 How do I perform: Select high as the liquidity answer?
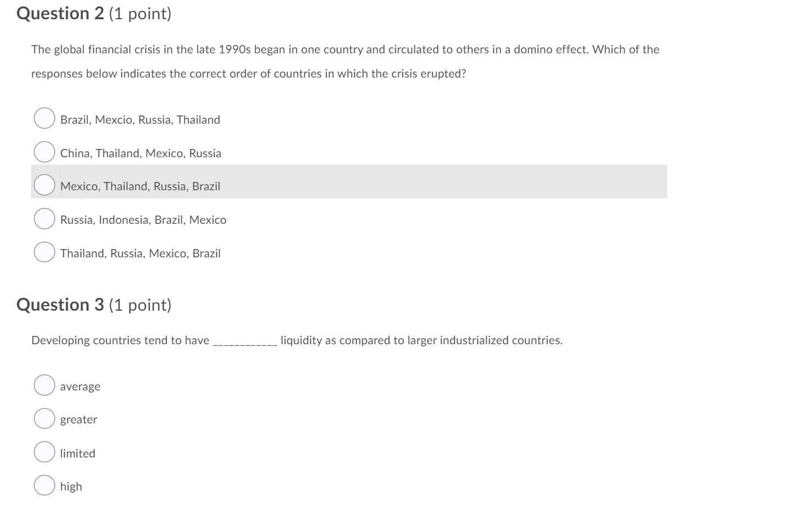pos(44,486)
